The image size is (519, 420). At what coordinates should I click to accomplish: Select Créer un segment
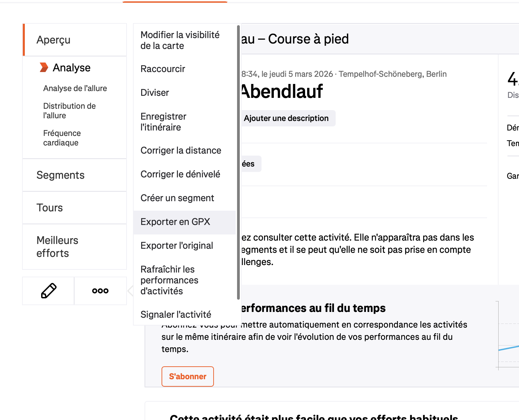pos(177,198)
